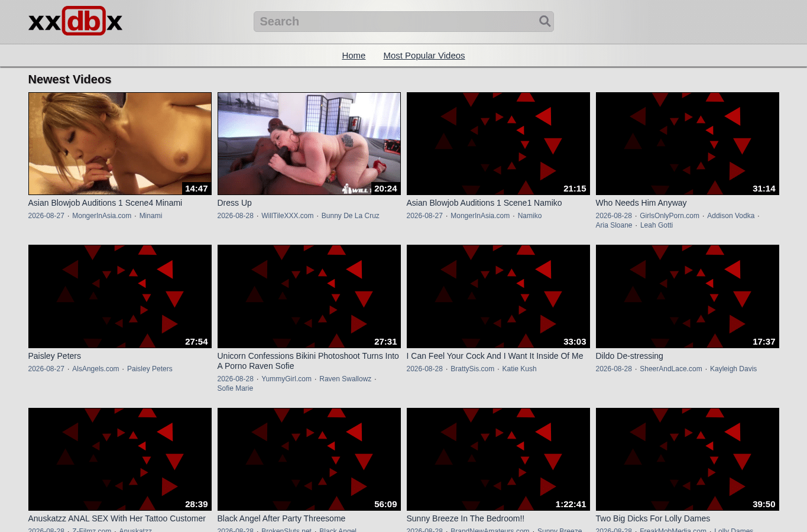The image size is (807, 532).
Task: Open the Who Needs Him Anyway thumbnail
Action: (688, 144)
